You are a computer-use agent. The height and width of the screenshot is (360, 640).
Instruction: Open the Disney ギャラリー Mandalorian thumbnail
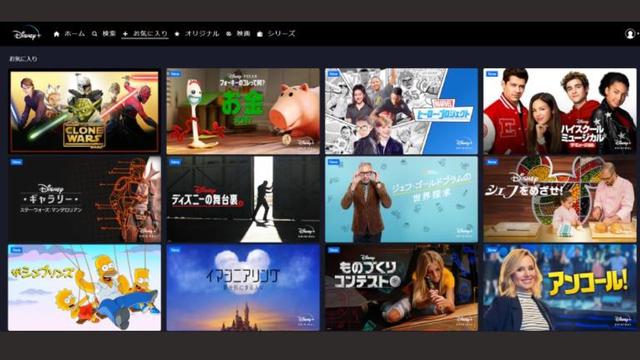click(84, 199)
